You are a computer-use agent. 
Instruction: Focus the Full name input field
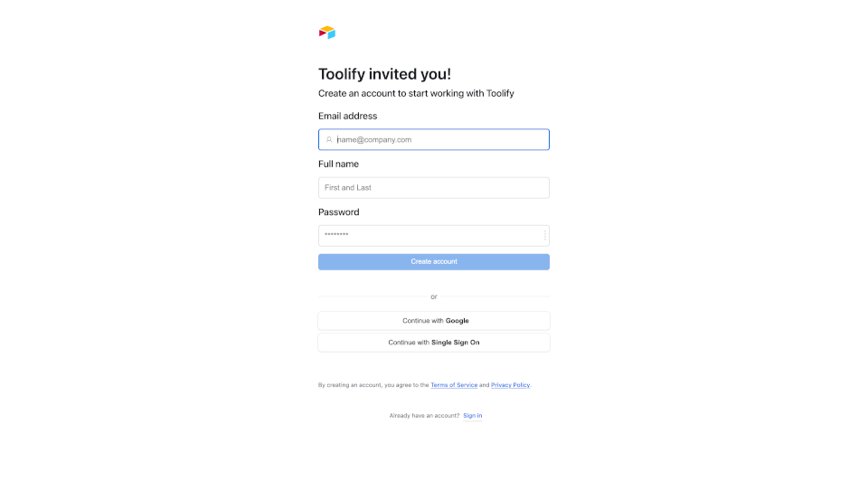[433, 188]
